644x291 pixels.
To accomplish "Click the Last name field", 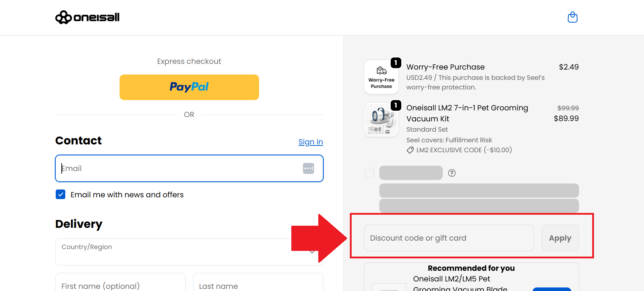I will click(258, 284).
